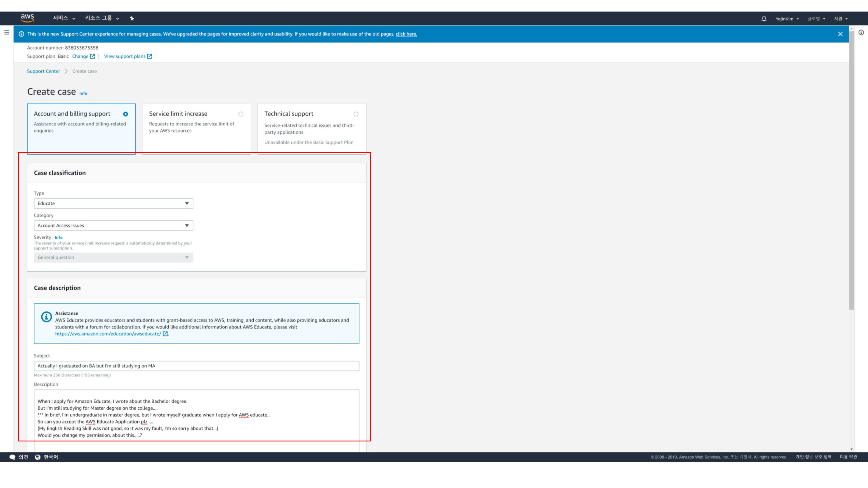Image resolution: width=868 pixels, height=488 pixels.
Task: Click the info circle icon at right edge
Action: click(861, 32)
